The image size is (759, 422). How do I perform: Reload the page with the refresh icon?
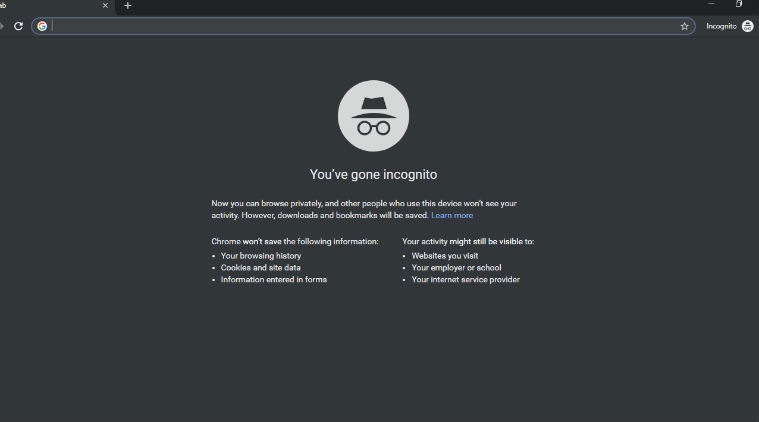tap(18, 26)
